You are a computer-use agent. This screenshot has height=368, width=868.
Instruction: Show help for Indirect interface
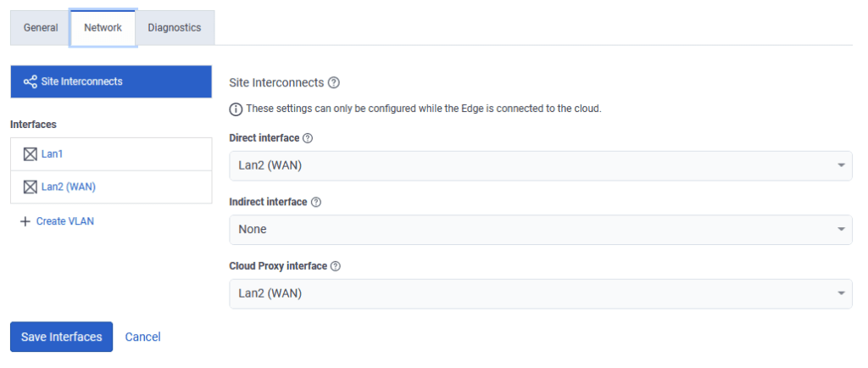pyautogui.click(x=316, y=202)
